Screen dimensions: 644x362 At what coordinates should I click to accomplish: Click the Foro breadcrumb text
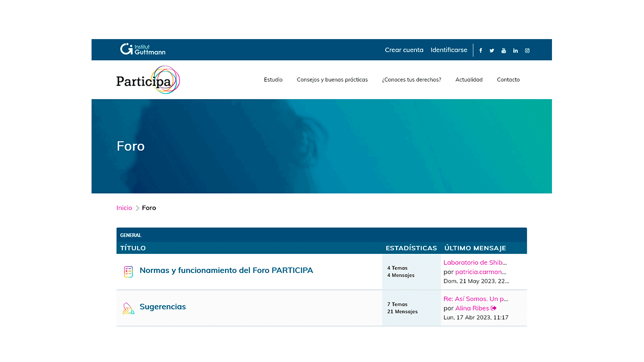(149, 208)
